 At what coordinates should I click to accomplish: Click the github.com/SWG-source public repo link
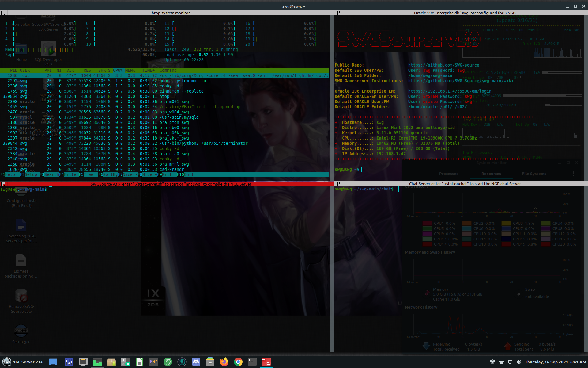point(443,65)
